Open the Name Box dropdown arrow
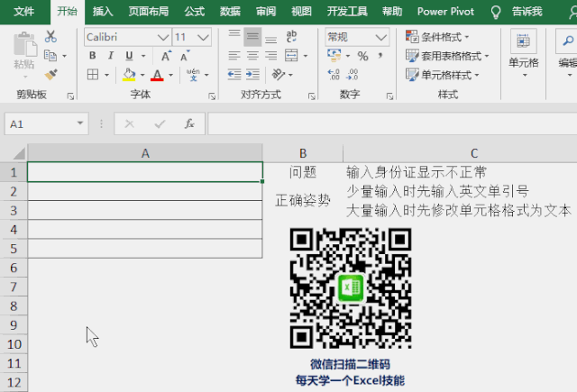Image resolution: width=577 pixels, height=392 pixels. [x=80, y=123]
